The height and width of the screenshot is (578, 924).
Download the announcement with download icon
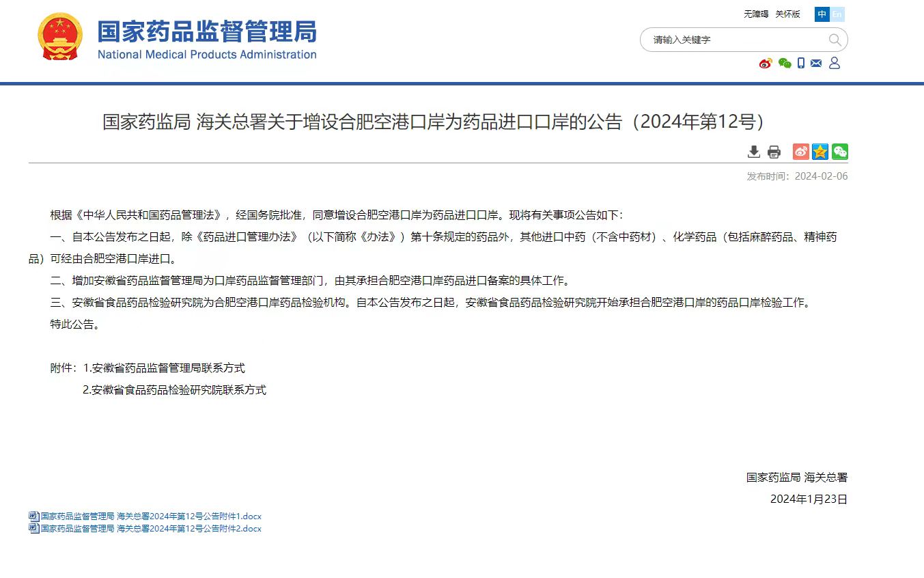coord(754,152)
